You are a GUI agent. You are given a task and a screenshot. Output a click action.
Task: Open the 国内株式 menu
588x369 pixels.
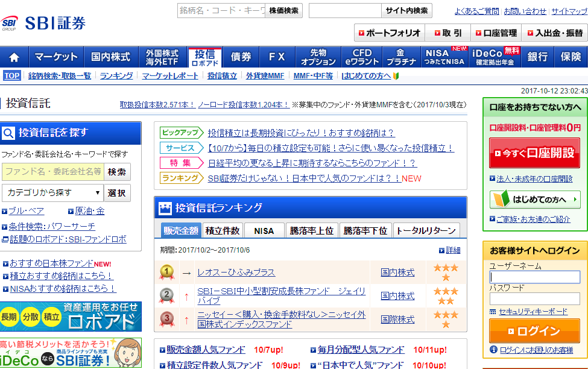pos(111,57)
